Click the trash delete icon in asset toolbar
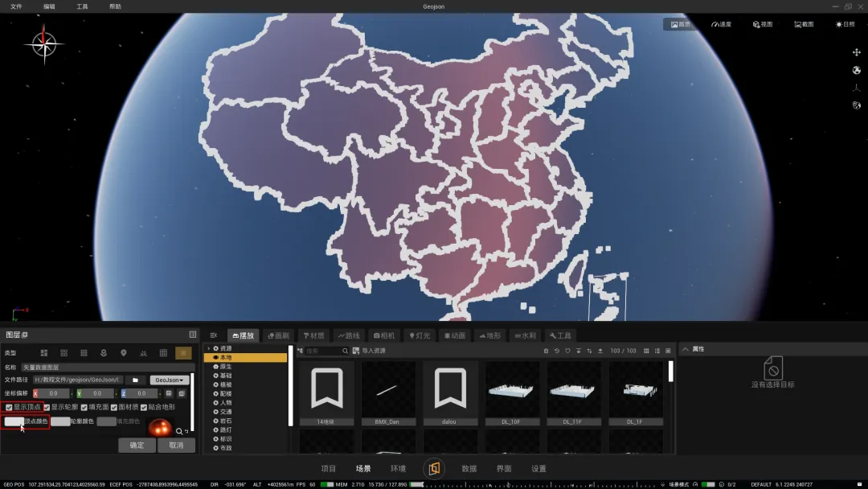The height and width of the screenshot is (489, 868). coord(546,351)
